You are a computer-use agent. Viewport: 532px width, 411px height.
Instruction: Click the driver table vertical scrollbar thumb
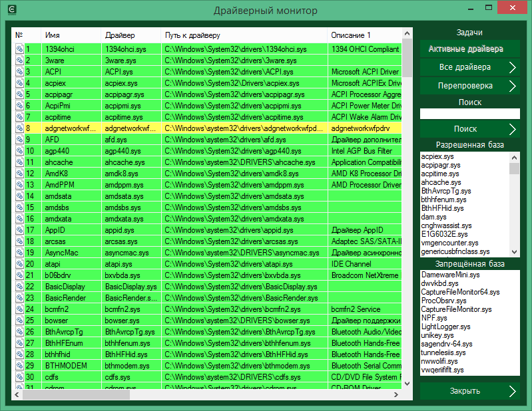click(407, 58)
